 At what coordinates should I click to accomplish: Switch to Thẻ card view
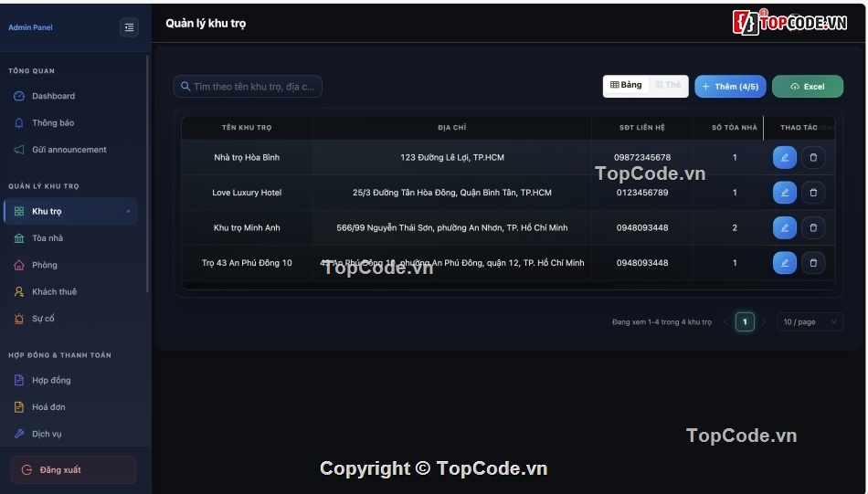click(668, 85)
